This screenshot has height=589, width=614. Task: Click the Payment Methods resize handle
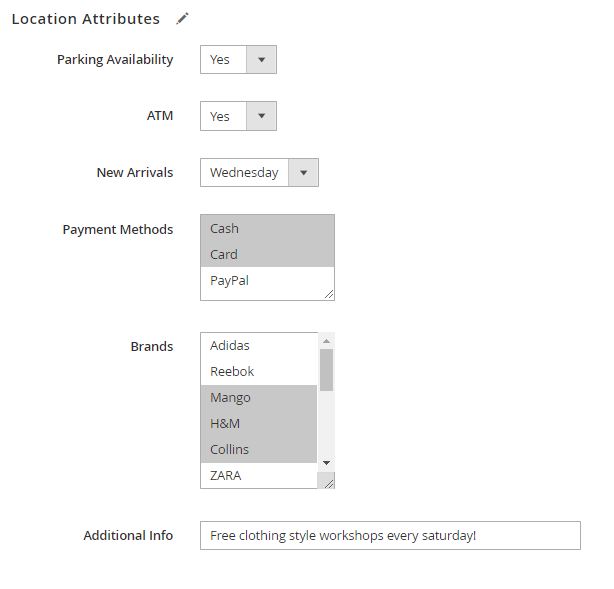[329, 294]
